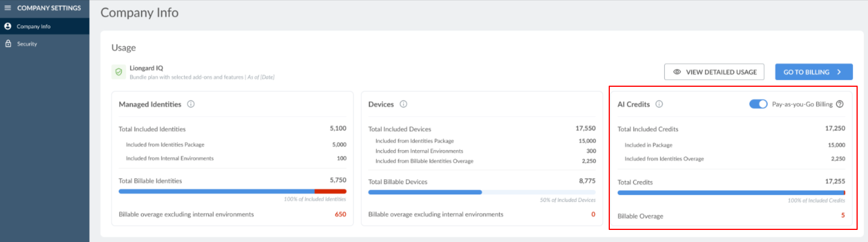868x242 pixels.
Task: Click the hamburger menu icon
Action: [x=8, y=8]
